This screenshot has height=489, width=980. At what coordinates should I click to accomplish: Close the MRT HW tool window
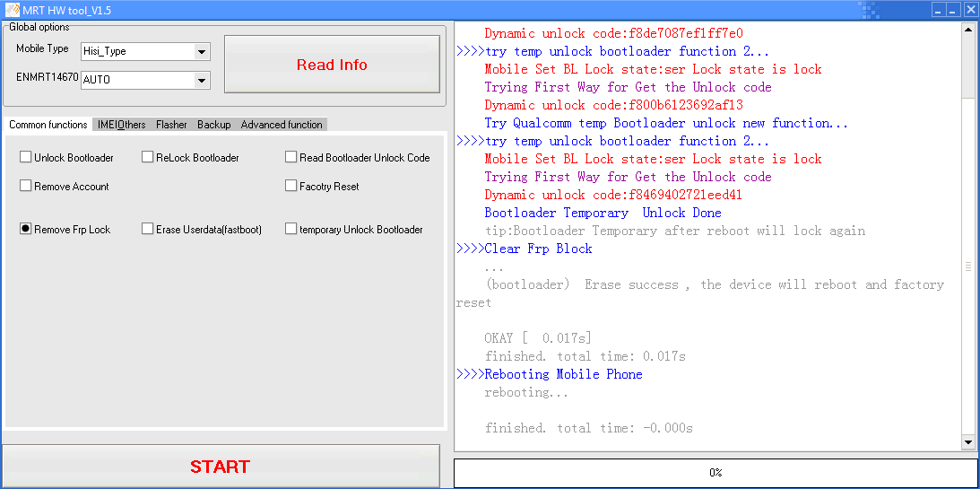click(x=969, y=10)
